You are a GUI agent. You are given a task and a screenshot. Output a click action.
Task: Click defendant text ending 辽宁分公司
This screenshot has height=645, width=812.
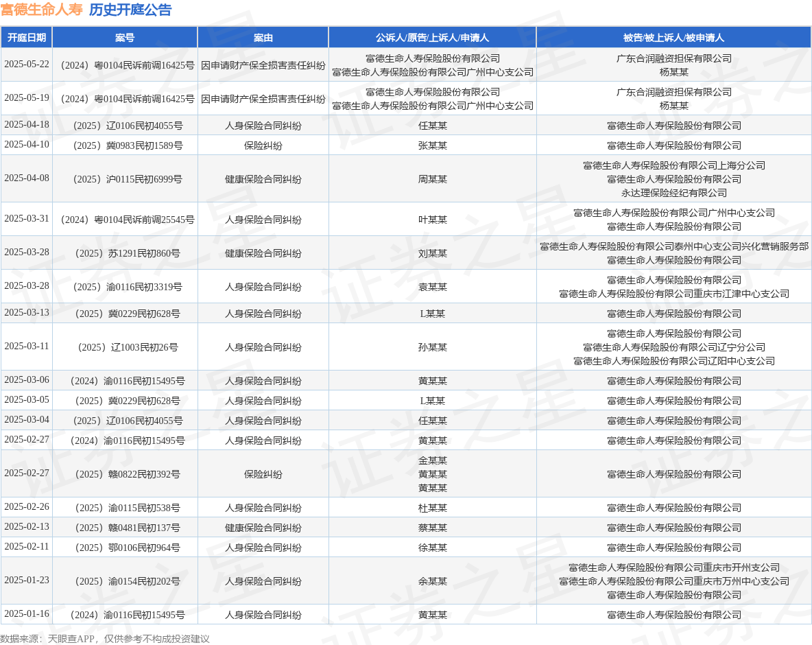pyautogui.click(x=673, y=348)
